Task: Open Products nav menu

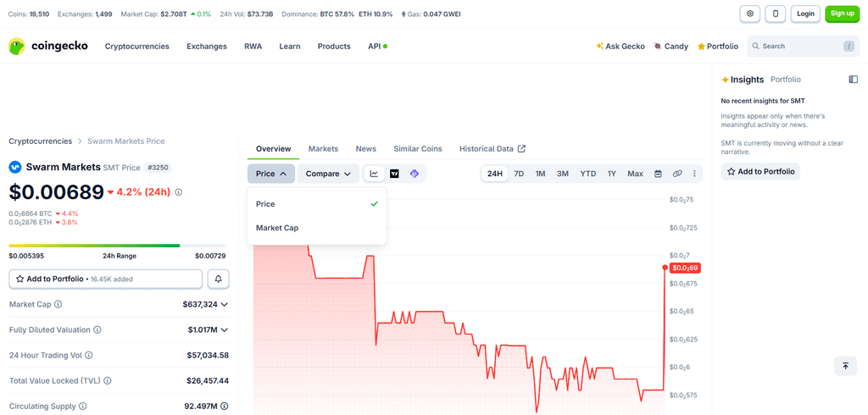Action: click(x=334, y=47)
